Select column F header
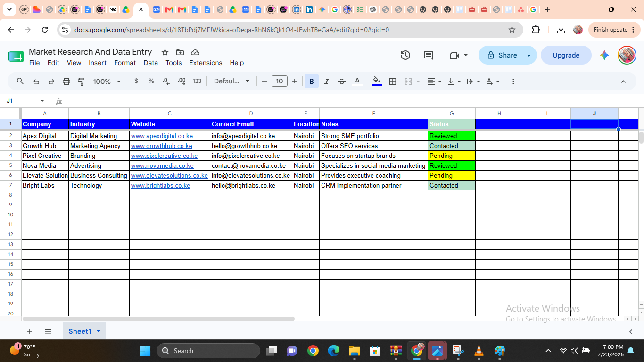Image resolution: width=644 pixels, height=362 pixels. pos(373,113)
